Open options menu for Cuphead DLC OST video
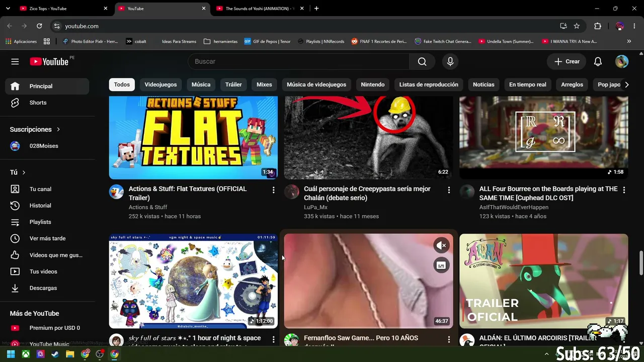This screenshot has height=362, width=644. 624,190
